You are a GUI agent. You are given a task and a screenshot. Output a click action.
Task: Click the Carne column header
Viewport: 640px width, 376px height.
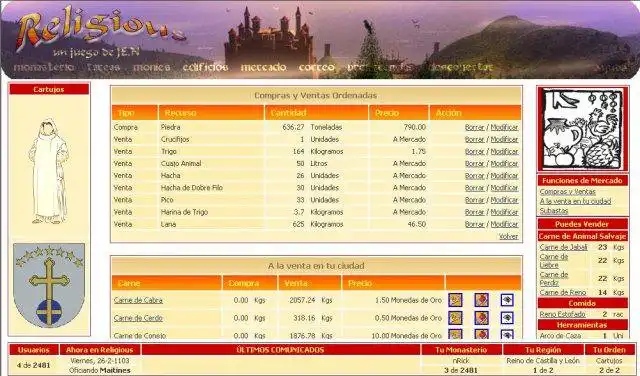tap(167, 283)
